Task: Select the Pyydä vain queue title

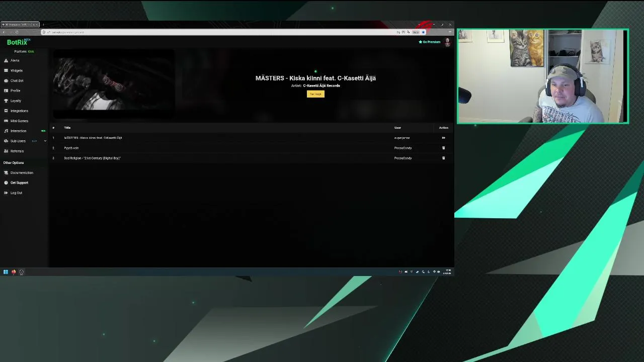Action: tap(71, 148)
